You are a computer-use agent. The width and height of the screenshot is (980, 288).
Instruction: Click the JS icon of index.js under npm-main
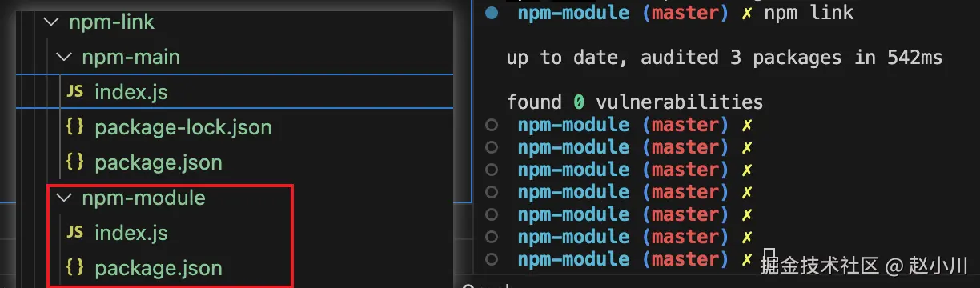(x=74, y=92)
